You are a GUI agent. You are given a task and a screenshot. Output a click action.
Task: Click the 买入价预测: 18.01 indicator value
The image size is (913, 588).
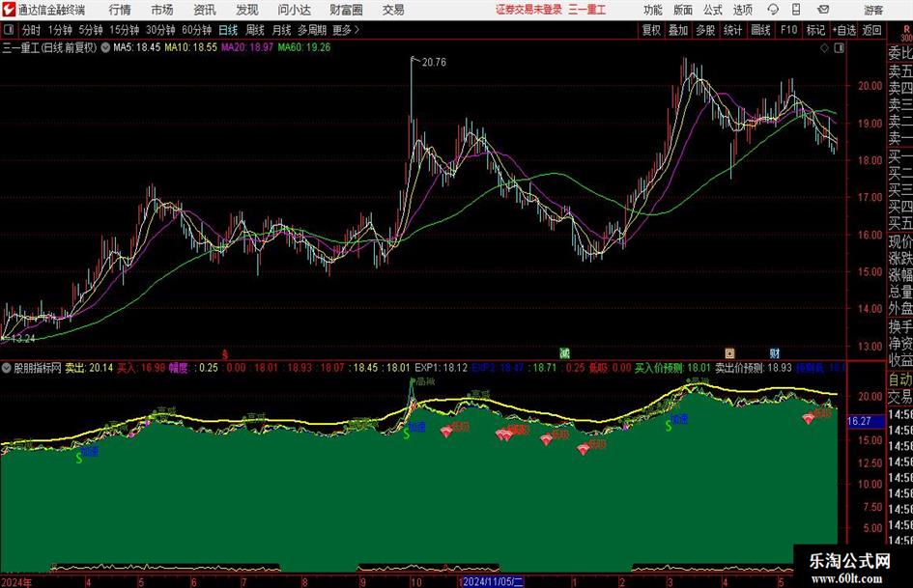pos(672,367)
